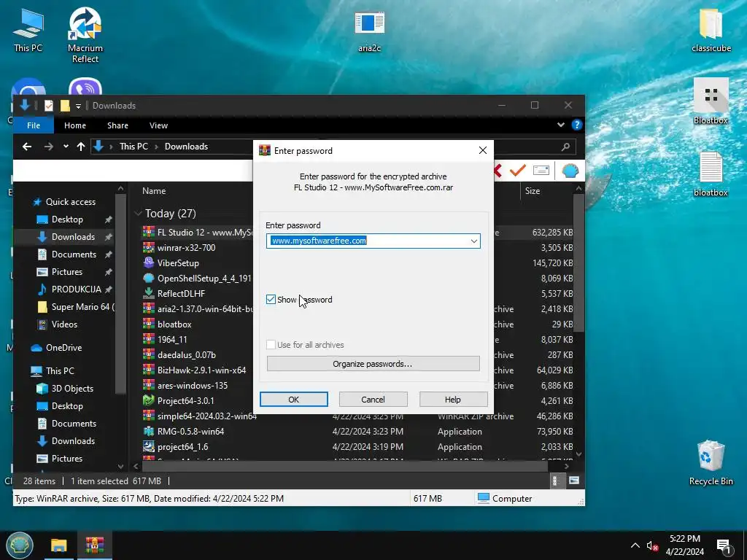The height and width of the screenshot is (560, 747).
Task: Click the blue shell toolbar icon
Action: click(570, 171)
